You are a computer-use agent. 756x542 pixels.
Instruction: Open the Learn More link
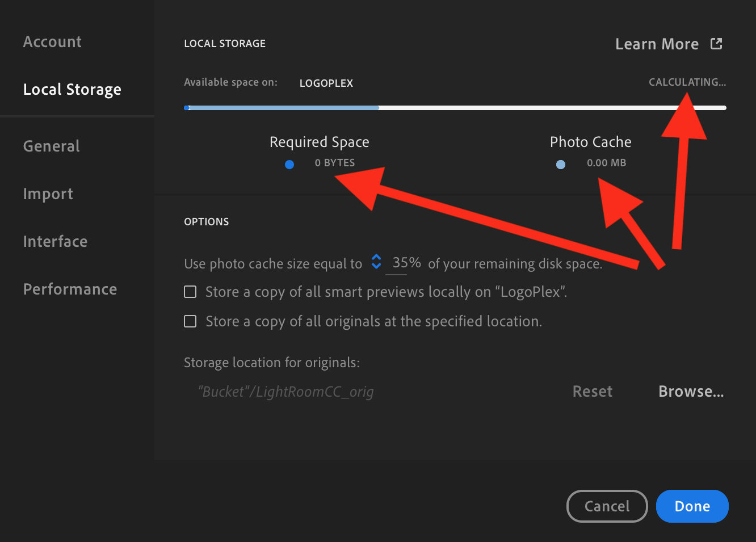click(657, 44)
